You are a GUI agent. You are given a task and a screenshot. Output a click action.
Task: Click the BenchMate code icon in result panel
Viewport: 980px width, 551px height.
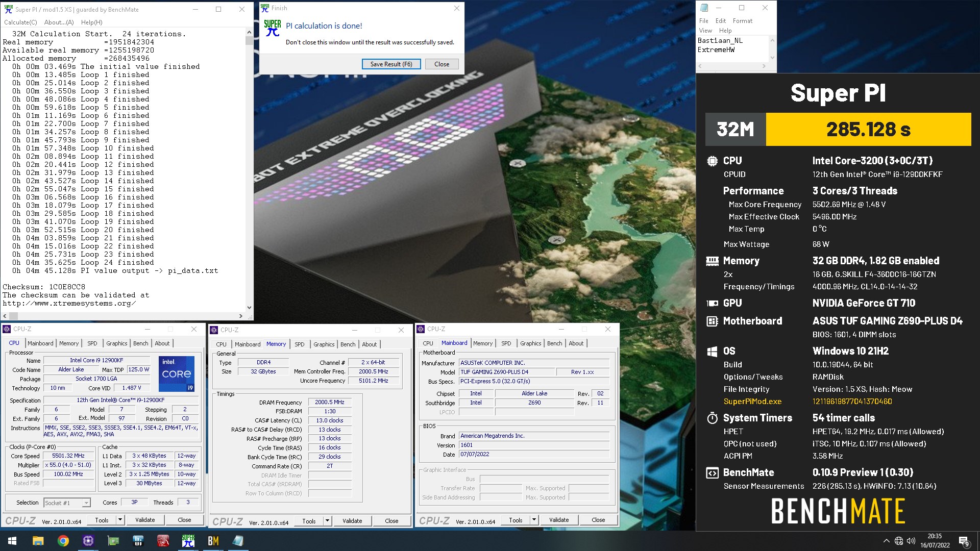pyautogui.click(x=712, y=473)
